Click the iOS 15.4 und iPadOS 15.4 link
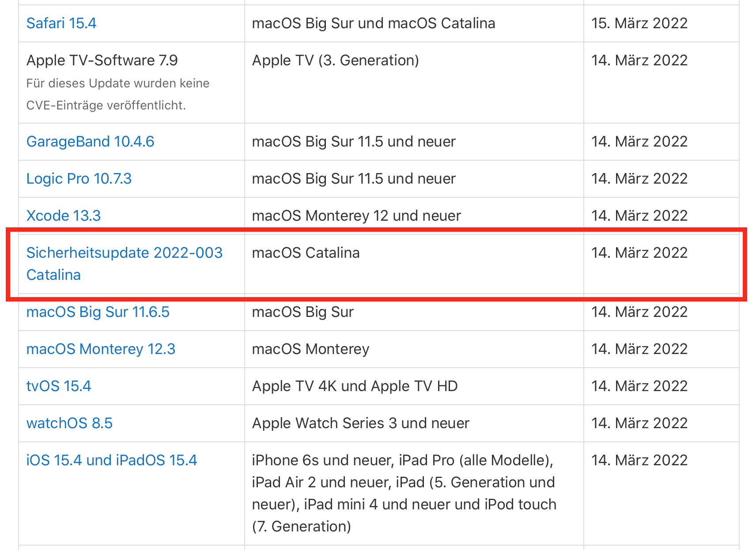Viewport: 756px width, 550px height. point(112,460)
